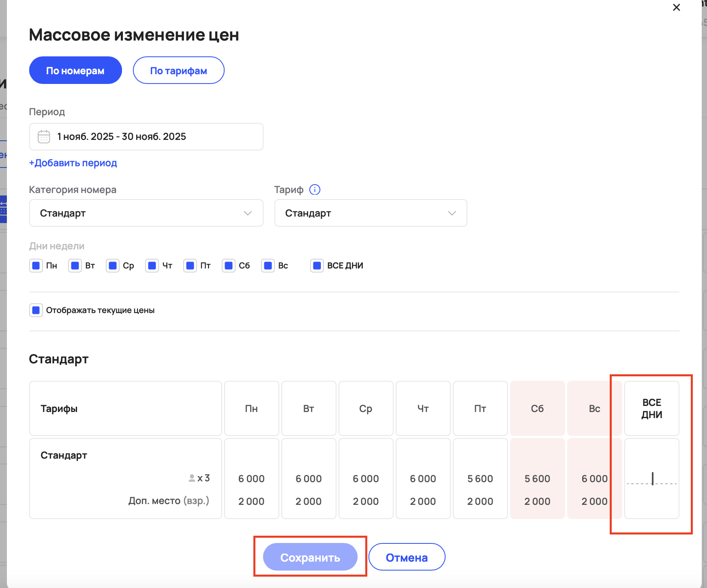The image size is (707, 588).
Task: Click the ВСЕ ДНИ price input cell
Action: pos(651,479)
